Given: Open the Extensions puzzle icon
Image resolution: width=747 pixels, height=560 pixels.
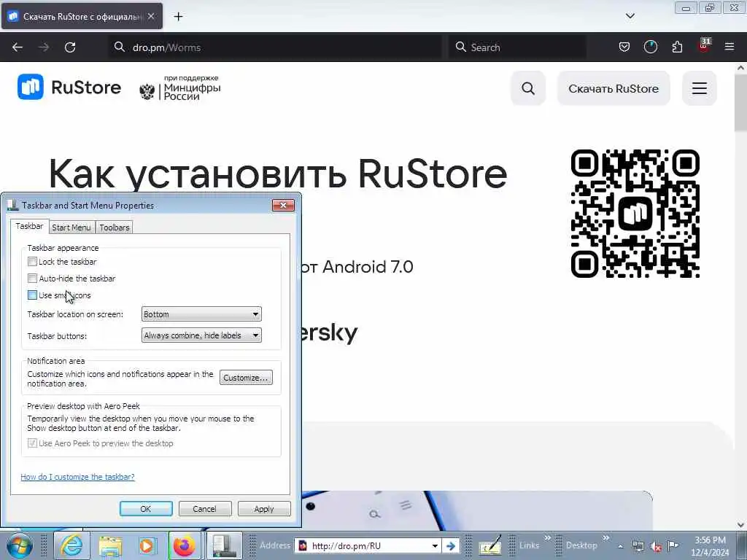Looking at the screenshot, I should click(x=677, y=47).
